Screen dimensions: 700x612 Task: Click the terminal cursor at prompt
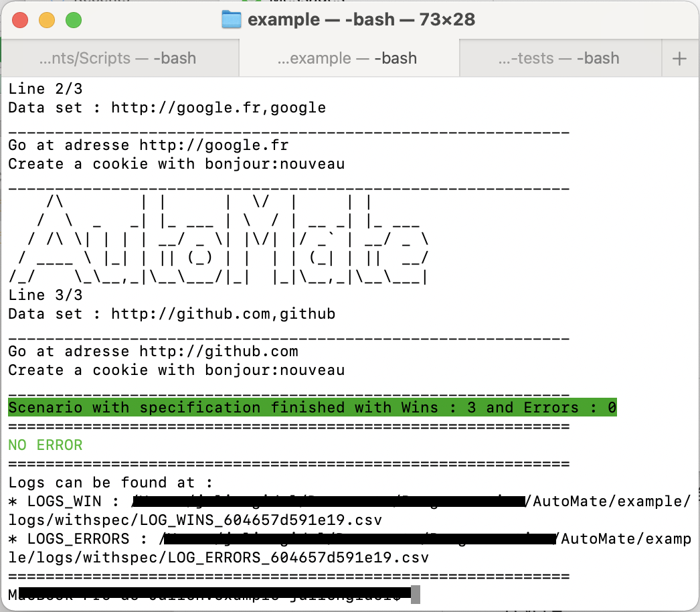415,595
